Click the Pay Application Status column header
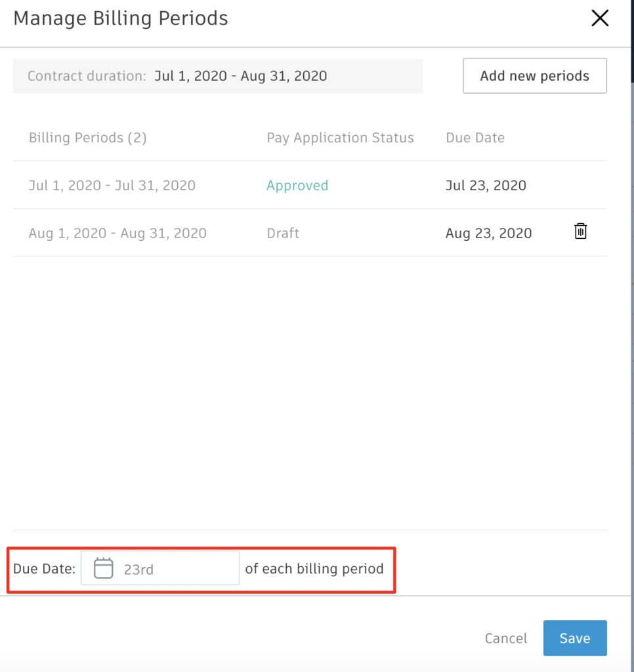 pos(340,138)
